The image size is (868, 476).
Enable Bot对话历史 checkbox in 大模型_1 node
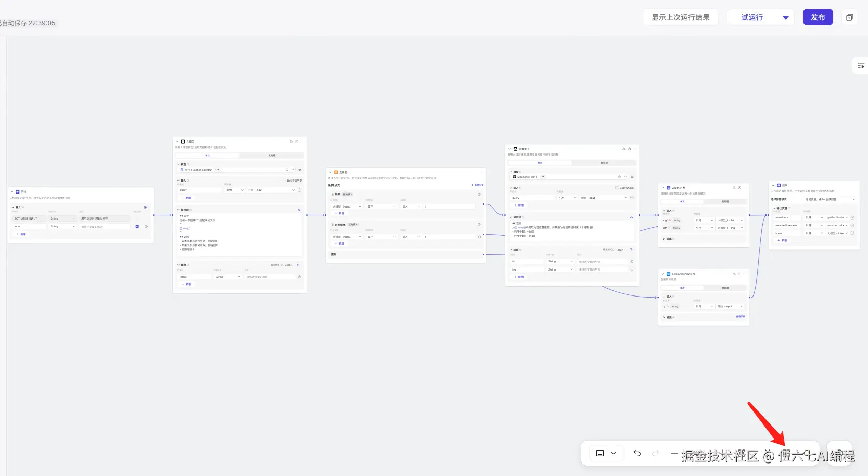tap(617, 188)
